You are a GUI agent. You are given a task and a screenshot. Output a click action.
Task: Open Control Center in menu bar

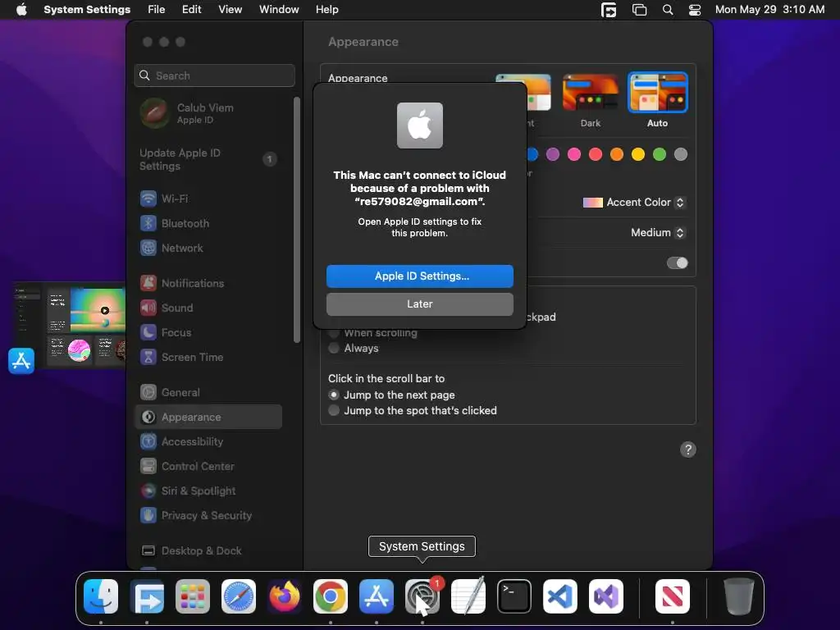[x=695, y=10]
